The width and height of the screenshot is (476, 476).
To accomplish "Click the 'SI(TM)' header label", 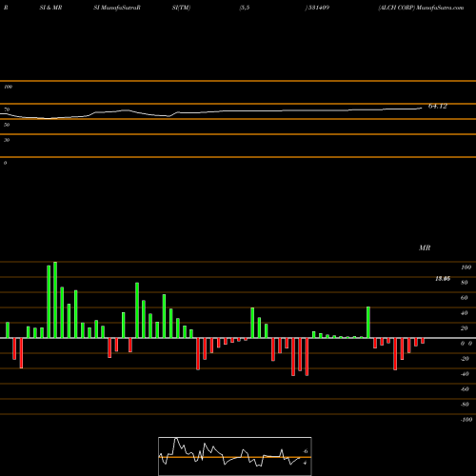I will pos(181,8).
